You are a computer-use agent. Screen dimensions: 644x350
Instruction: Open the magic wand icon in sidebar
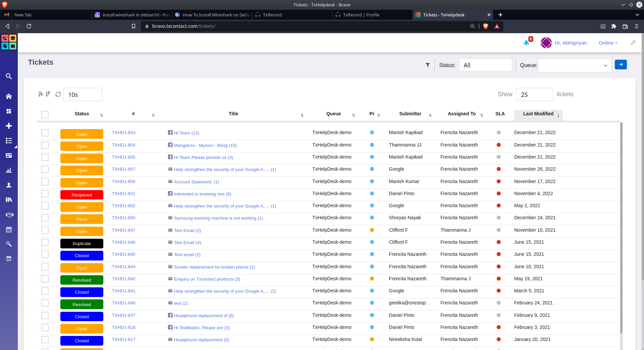9,244
